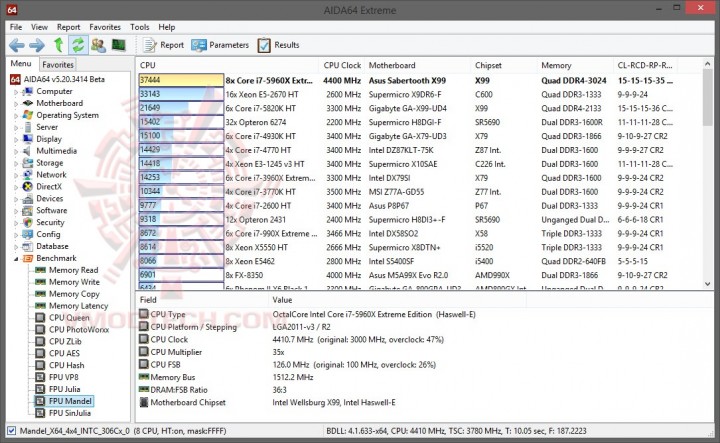Open the File menu

(x=16, y=27)
